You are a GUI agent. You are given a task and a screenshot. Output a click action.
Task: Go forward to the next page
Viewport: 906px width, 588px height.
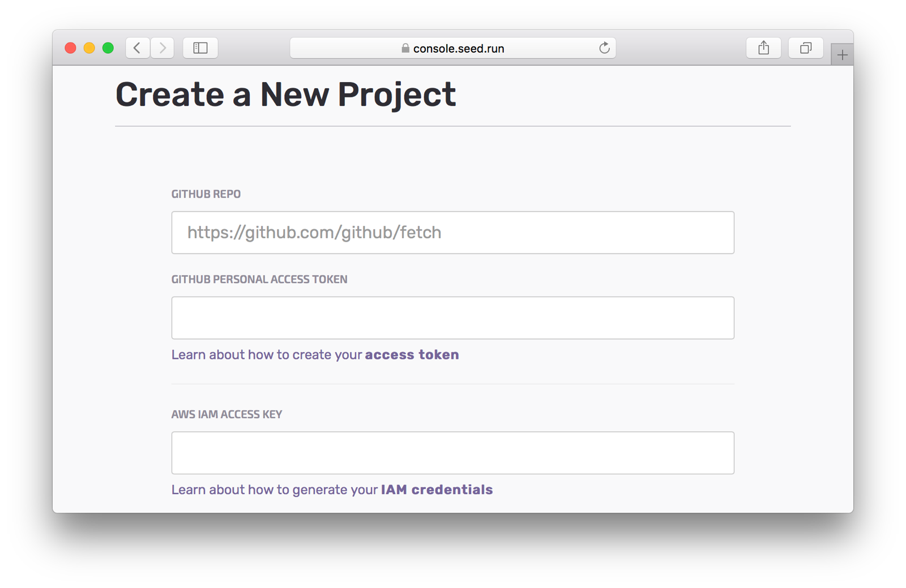163,48
